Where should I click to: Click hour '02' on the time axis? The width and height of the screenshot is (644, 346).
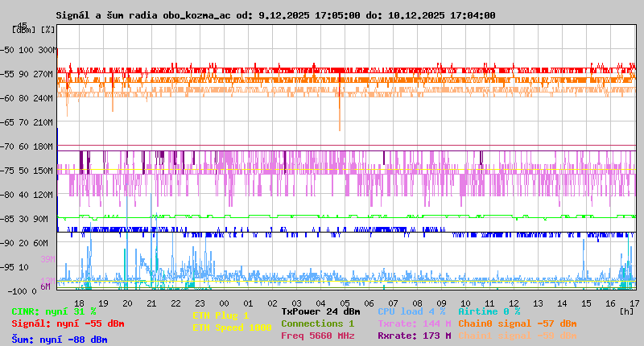click(x=272, y=303)
